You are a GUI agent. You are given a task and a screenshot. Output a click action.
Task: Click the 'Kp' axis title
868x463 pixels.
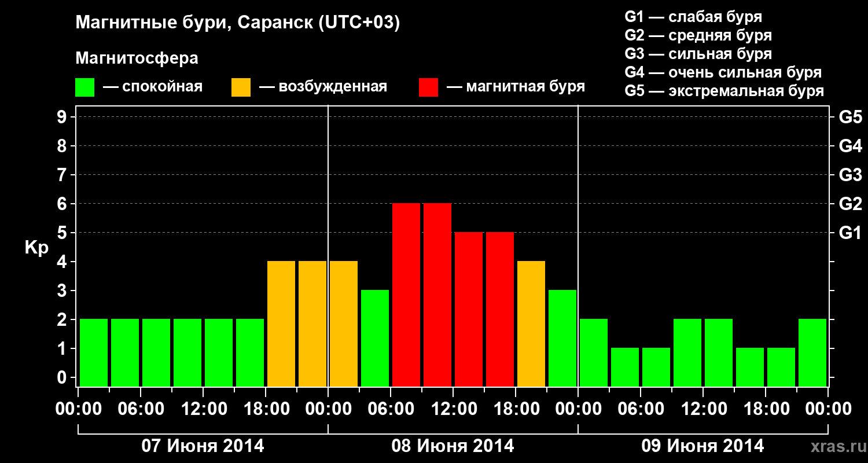36,248
